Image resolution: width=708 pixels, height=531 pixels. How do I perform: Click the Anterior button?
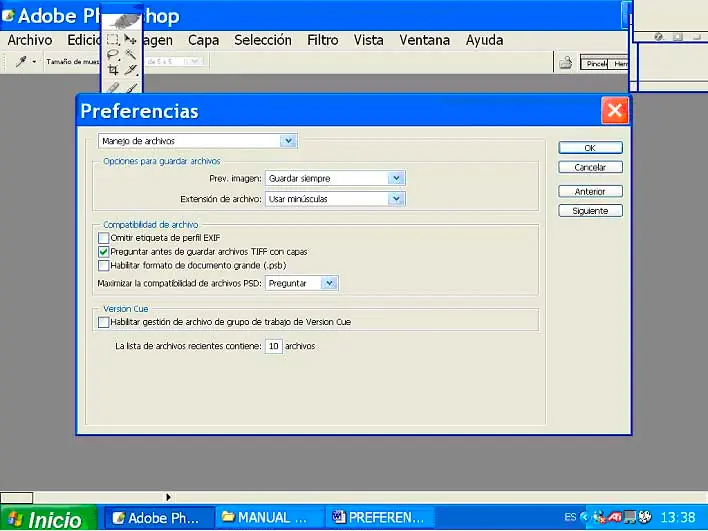(590, 191)
